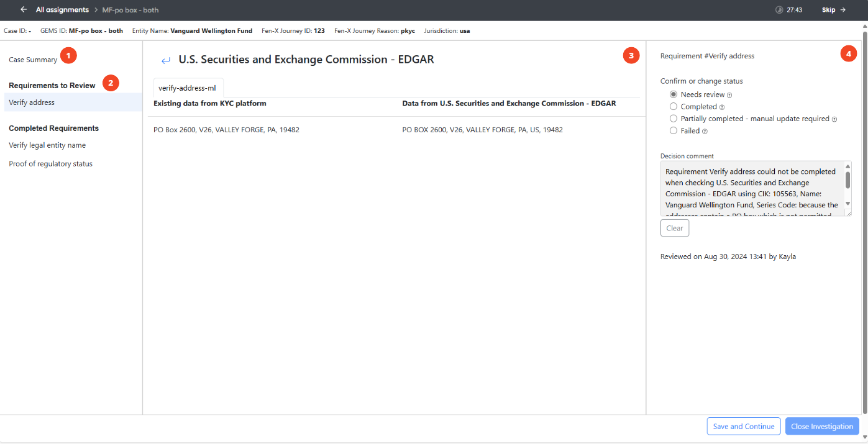Image resolution: width=868 pixels, height=444 pixels.
Task: Click the Confirm or change status label
Action: pyautogui.click(x=701, y=81)
